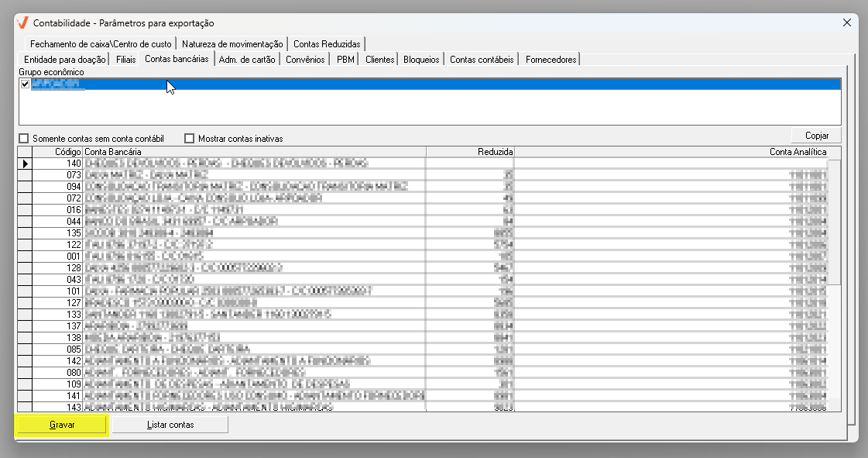Select row with code 127

(x=423, y=303)
